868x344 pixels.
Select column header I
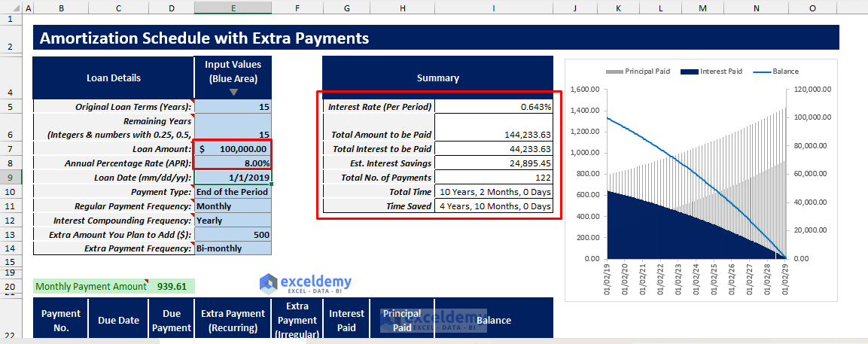click(x=494, y=8)
